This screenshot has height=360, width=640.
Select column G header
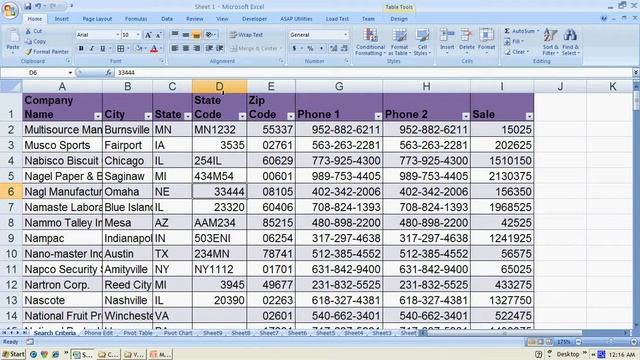[x=339, y=87]
